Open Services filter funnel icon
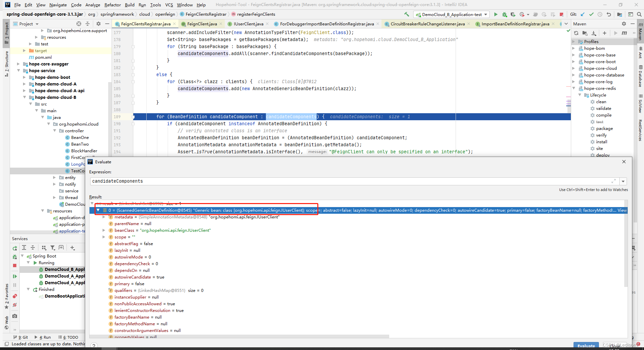The image size is (644, 350). pyautogui.click(x=52, y=247)
